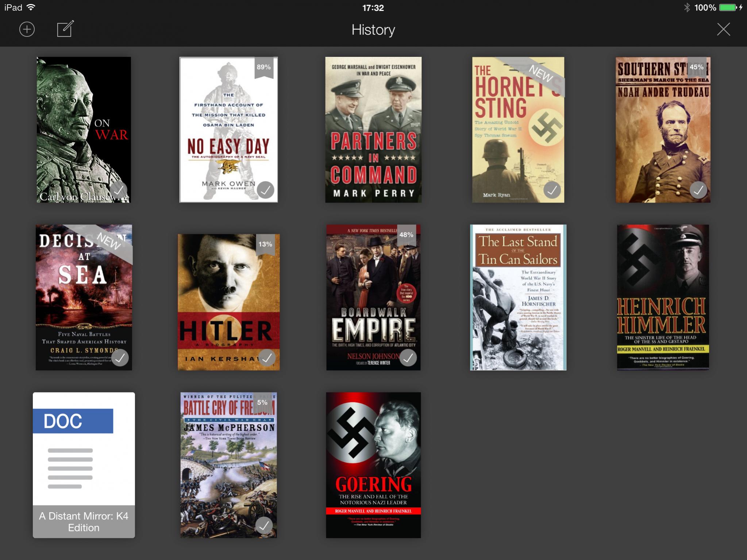Tap the 89% progress badge on No Easy Day
This screenshot has height=560, width=747.
pos(263,67)
